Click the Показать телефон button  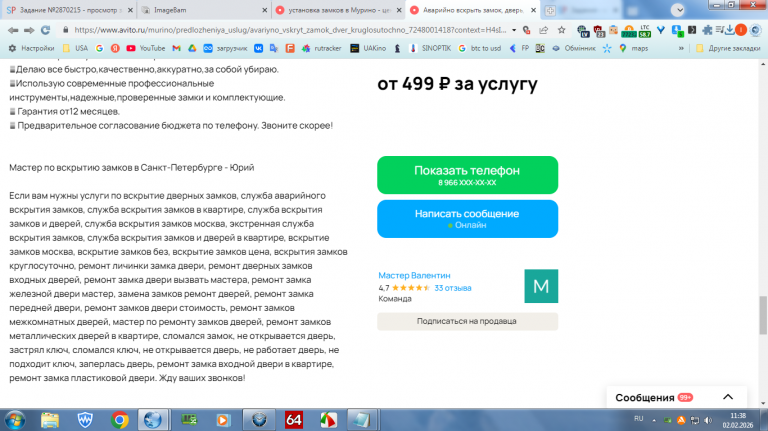point(467,175)
